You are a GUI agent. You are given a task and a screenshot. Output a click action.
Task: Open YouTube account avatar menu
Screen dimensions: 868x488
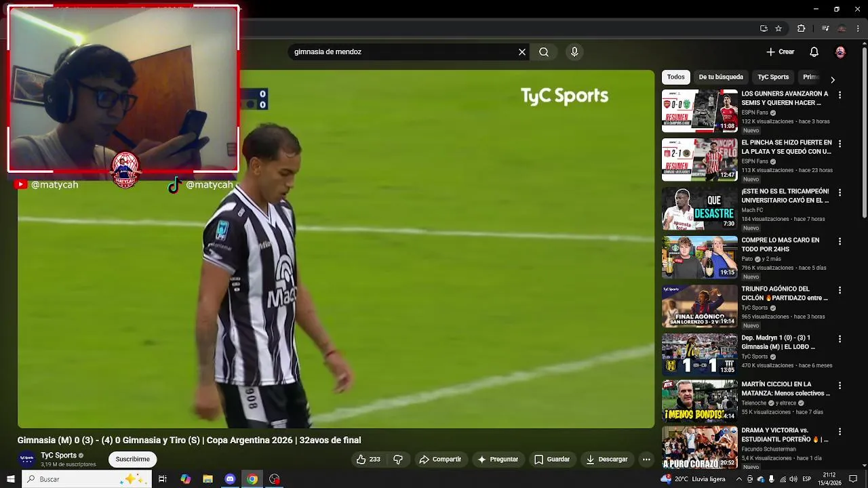tap(840, 52)
